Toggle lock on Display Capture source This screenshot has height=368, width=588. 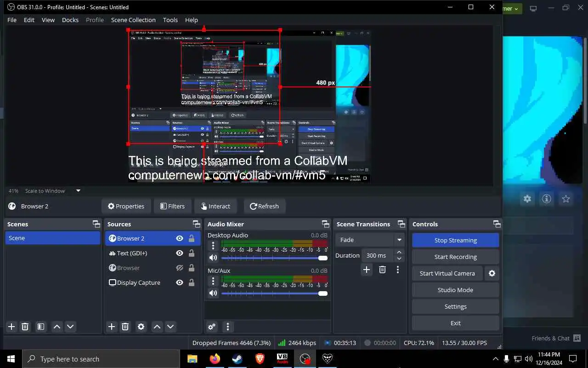point(192,282)
